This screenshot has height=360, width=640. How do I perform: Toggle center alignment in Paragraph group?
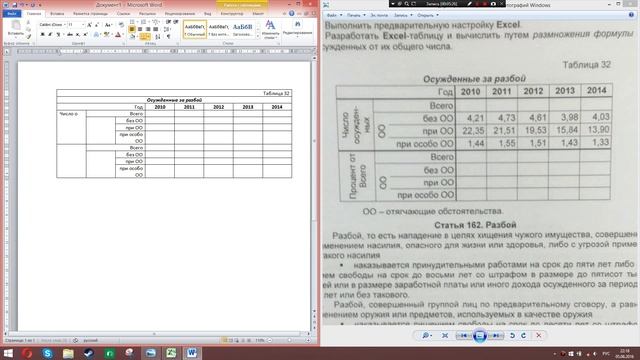[140, 29]
